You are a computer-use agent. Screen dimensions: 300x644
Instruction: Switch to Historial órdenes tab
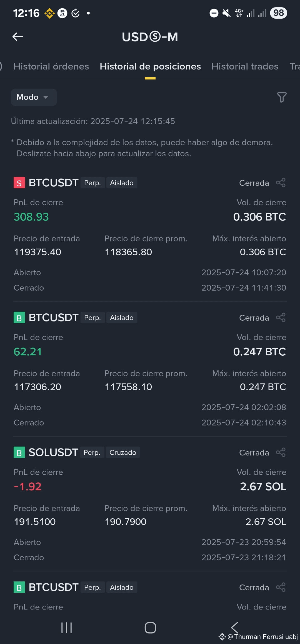click(x=51, y=66)
